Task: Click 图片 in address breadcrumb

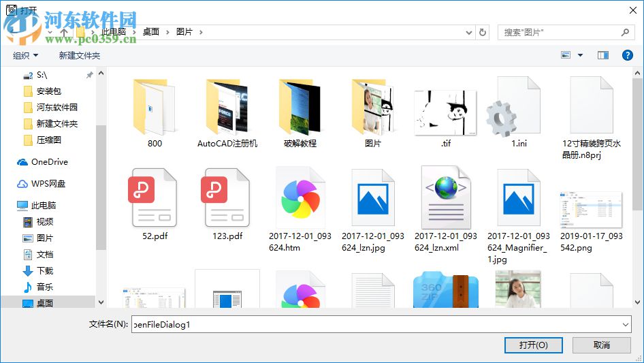Action: click(x=184, y=32)
